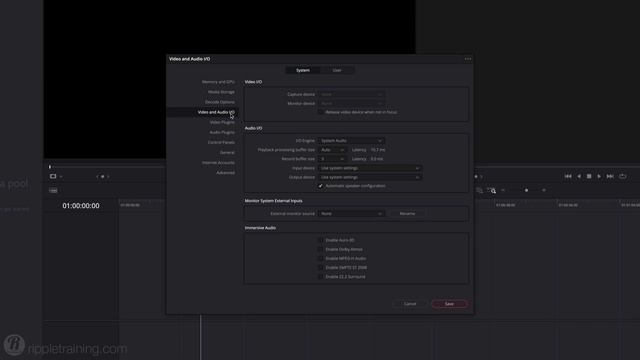Click the Rename button
Image resolution: width=640 pixels, height=360 pixels.
[x=407, y=213]
